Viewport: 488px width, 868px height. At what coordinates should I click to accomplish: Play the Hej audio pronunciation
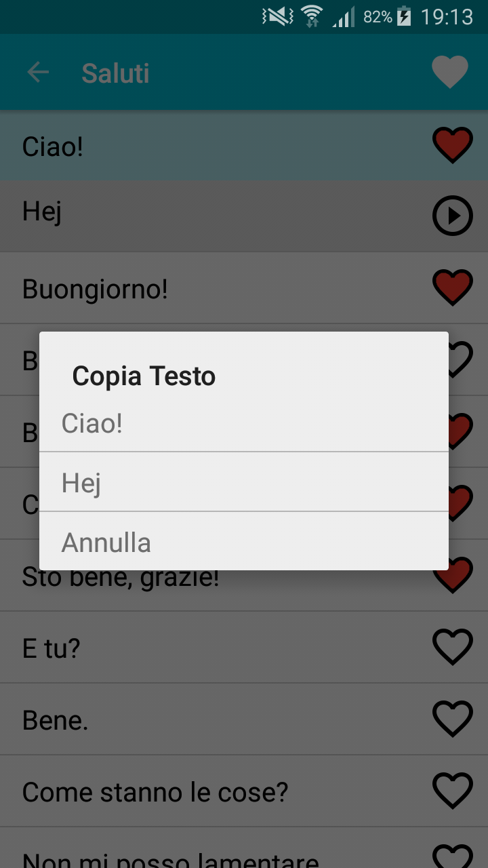pos(452,216)
